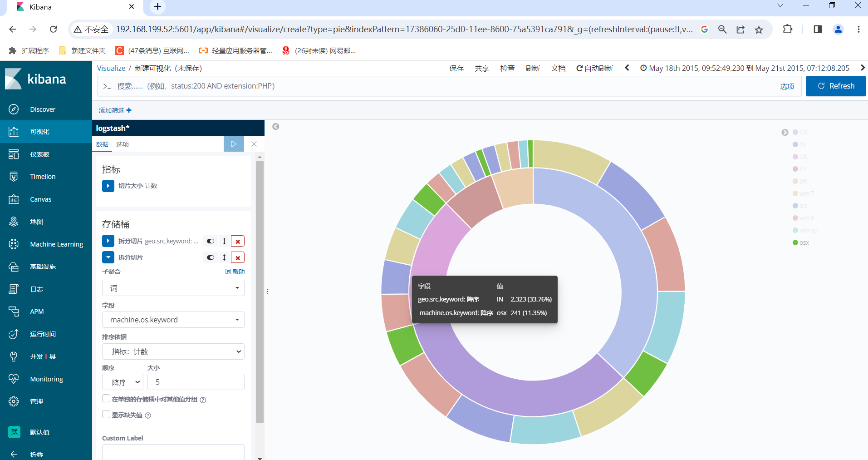
Task: Toggle osx legend entry
Action: 801,242
